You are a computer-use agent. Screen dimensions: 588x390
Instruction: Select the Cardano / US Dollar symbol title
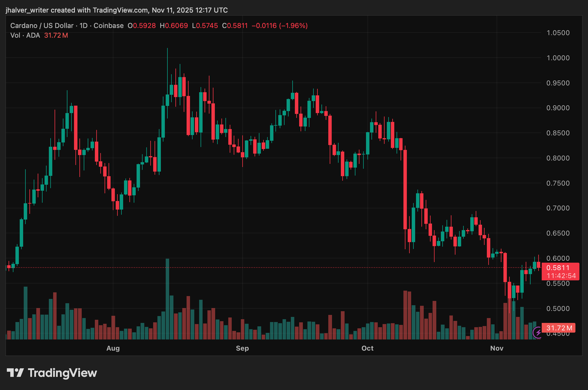[42, 26]
